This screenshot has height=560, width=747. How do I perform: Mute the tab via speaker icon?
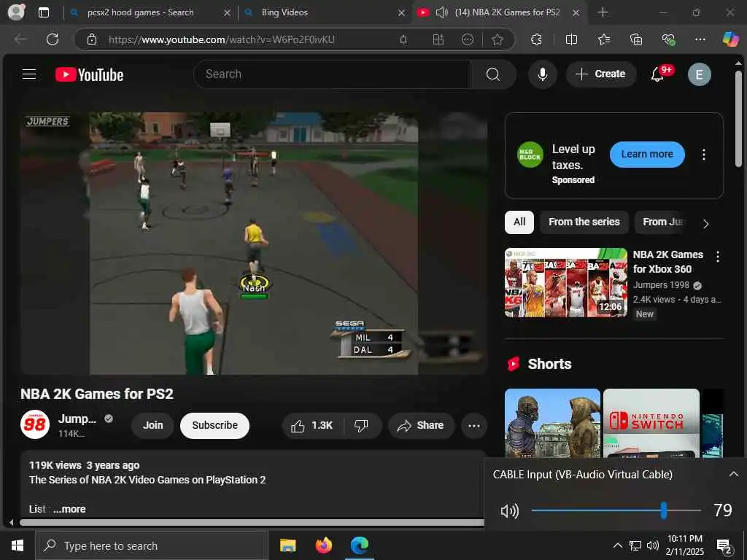click(441, 12)
